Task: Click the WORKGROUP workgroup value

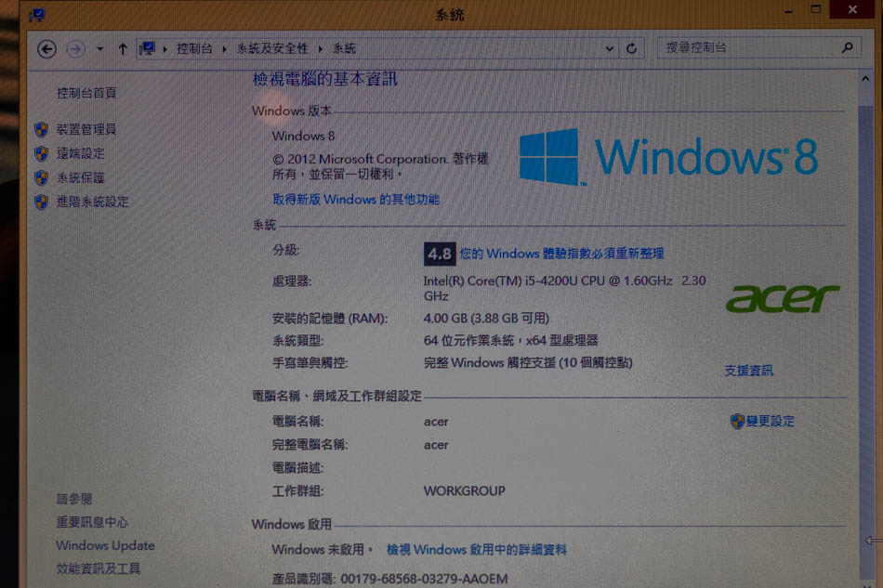Action: [465, 491]
